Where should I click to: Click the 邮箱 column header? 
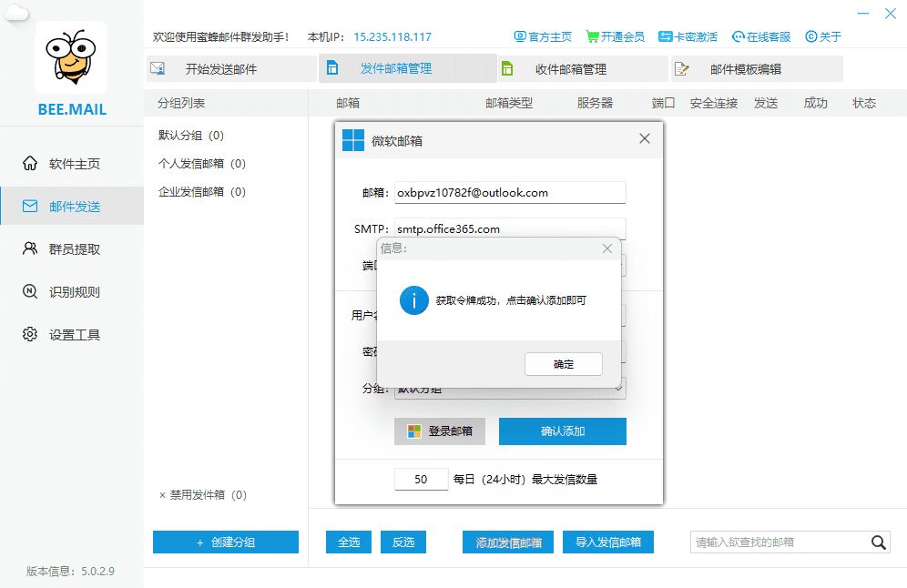click(348, 103)
